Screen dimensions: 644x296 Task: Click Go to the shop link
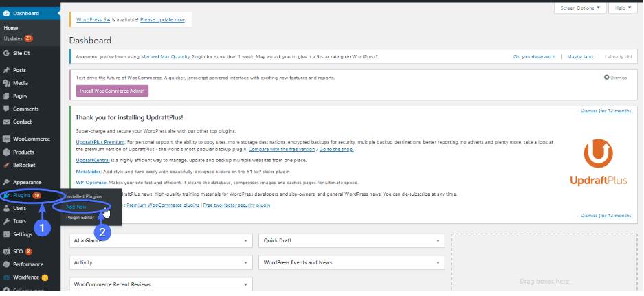(336, 149)
